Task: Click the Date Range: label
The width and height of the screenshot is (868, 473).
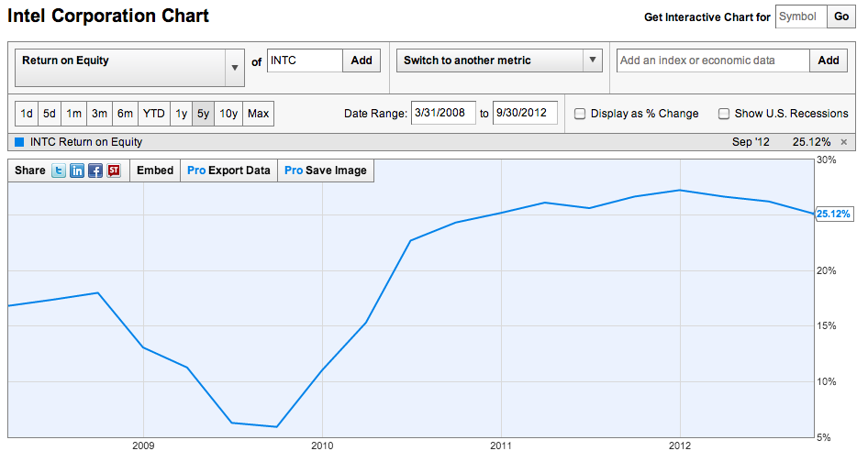Action: point(375,114)
